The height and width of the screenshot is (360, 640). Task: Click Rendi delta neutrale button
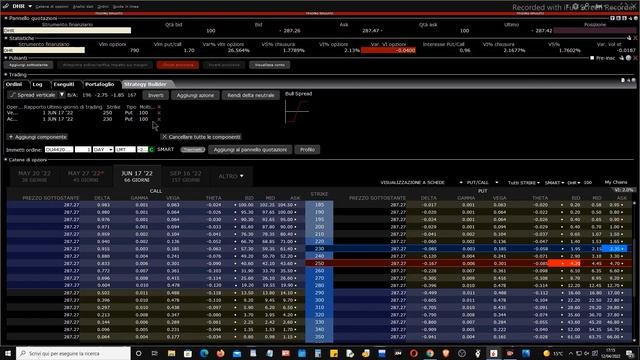251,95
